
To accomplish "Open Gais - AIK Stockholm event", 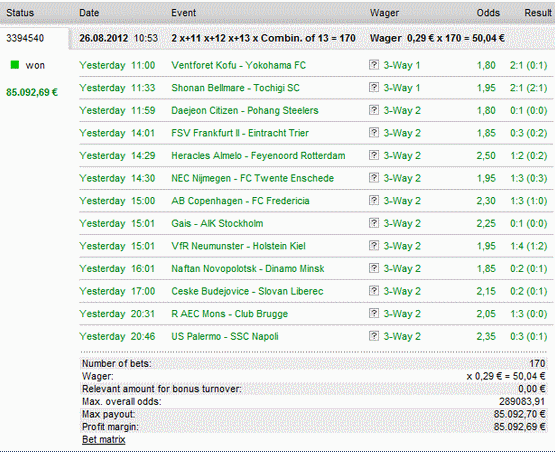I will pyautogui.click(x=217, y=223).
